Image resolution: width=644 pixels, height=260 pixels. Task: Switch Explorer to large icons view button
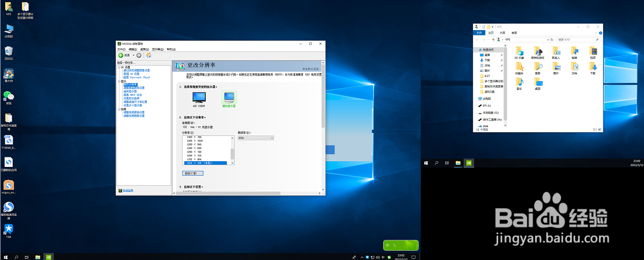(x=599, y=129)
